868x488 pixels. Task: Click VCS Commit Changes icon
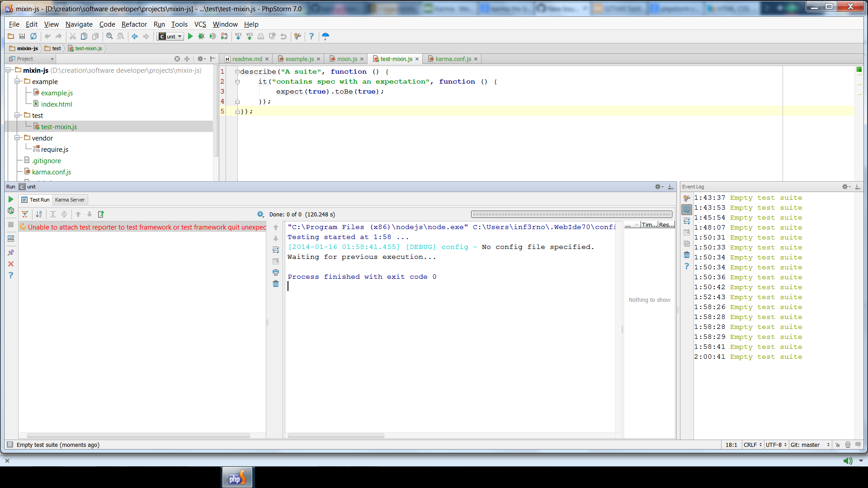point(250,36)
